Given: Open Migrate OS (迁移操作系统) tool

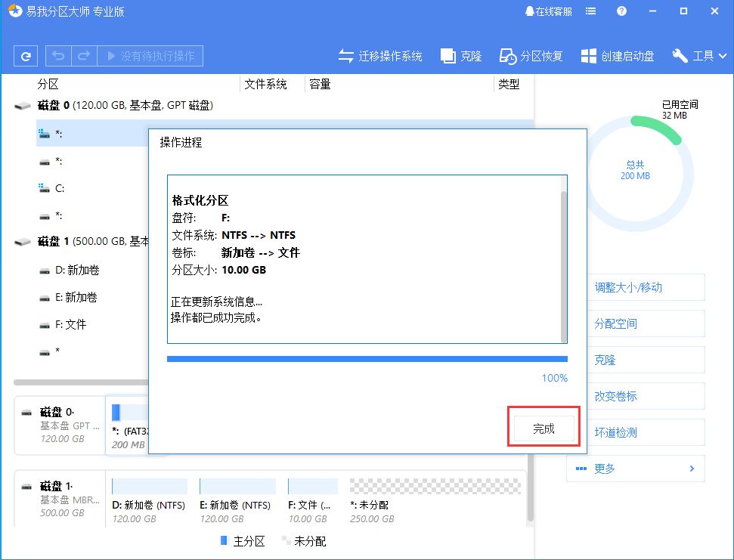Looking at the screenshot, I should pos(379,56).
